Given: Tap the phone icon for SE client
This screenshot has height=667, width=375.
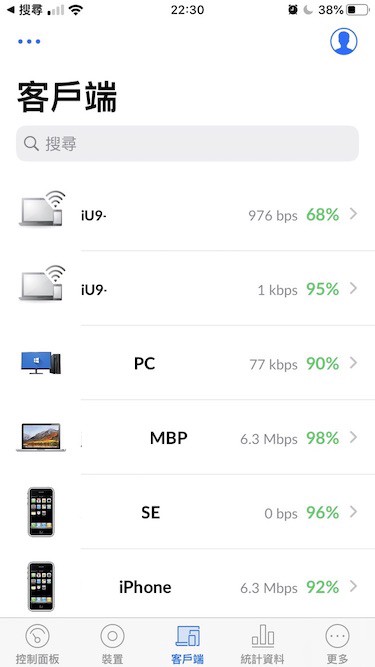Looking at the screenshot, I should (x=41, y=512).
